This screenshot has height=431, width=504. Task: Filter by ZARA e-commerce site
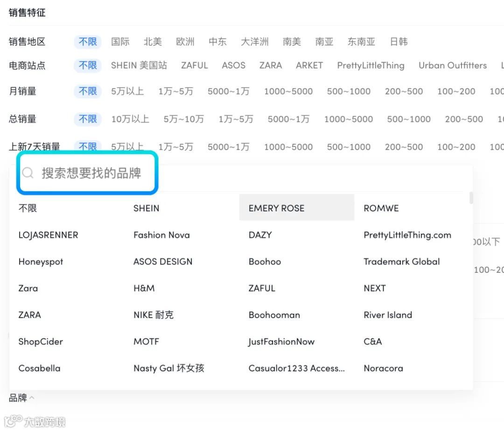click(x=271, y=65)
